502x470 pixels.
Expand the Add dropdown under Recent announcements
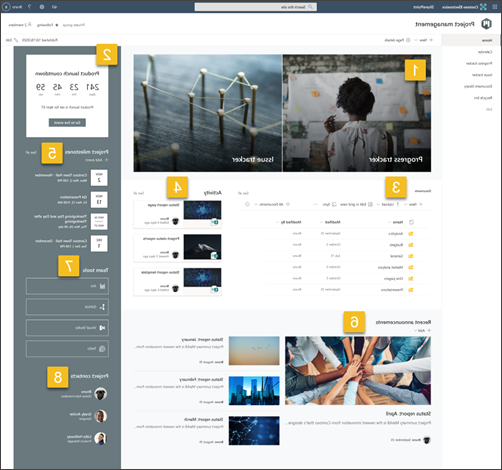click(x=415, y=330)
